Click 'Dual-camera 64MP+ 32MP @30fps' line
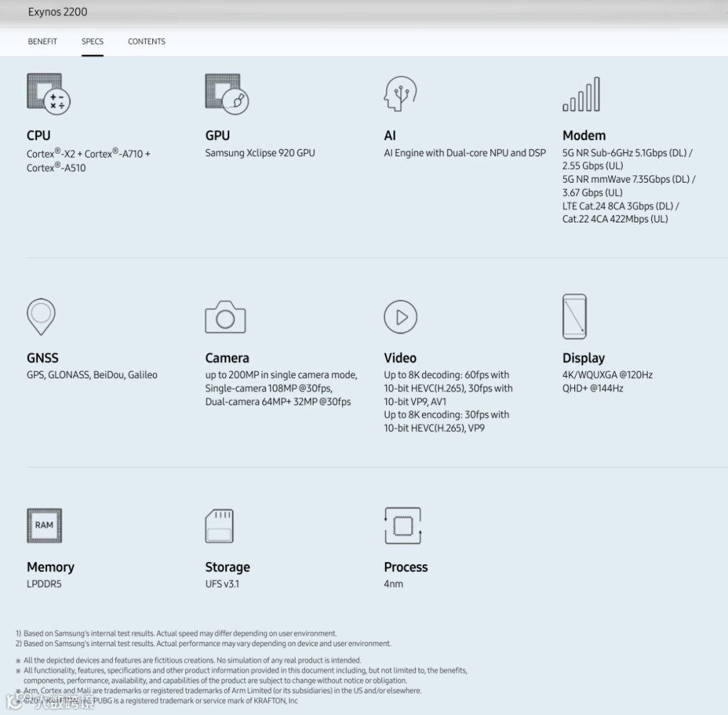Image resolution: width=728 pixels, height=715 pixels. [x=278, y=402]
